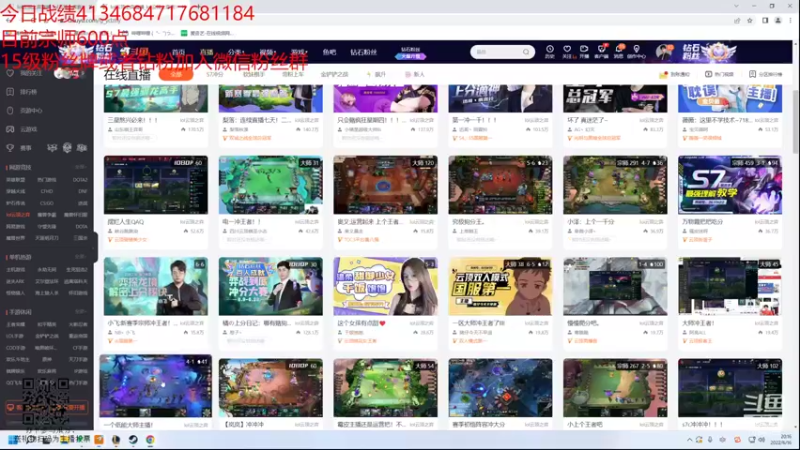Open stream 电一冲王者！！ thumbnail
Image resolution: width=800 pixels, height=450 pixels.
tap(270, 185)
